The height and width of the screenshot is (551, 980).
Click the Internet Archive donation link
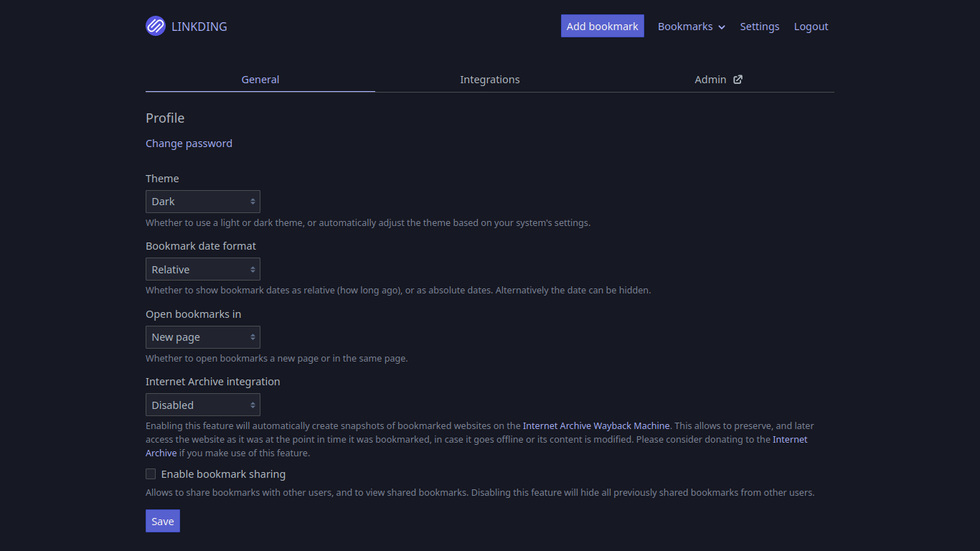click(789, 440)
